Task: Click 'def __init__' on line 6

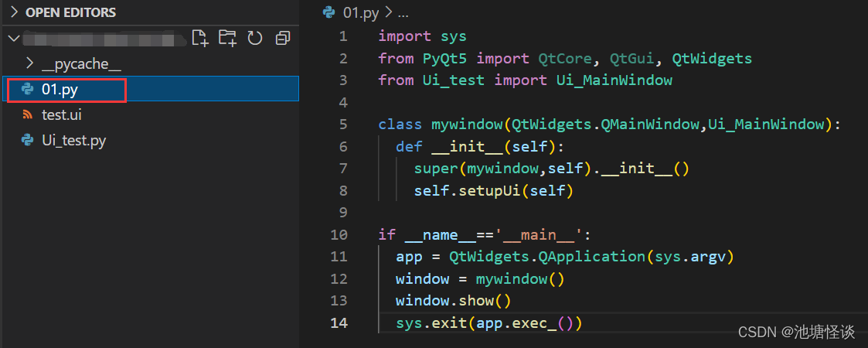Action: 449,147
